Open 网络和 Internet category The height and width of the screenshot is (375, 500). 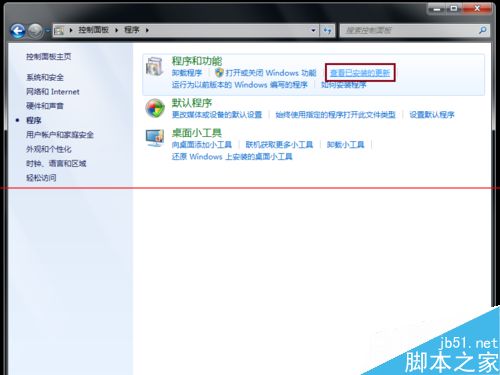[x=53, y=92]
